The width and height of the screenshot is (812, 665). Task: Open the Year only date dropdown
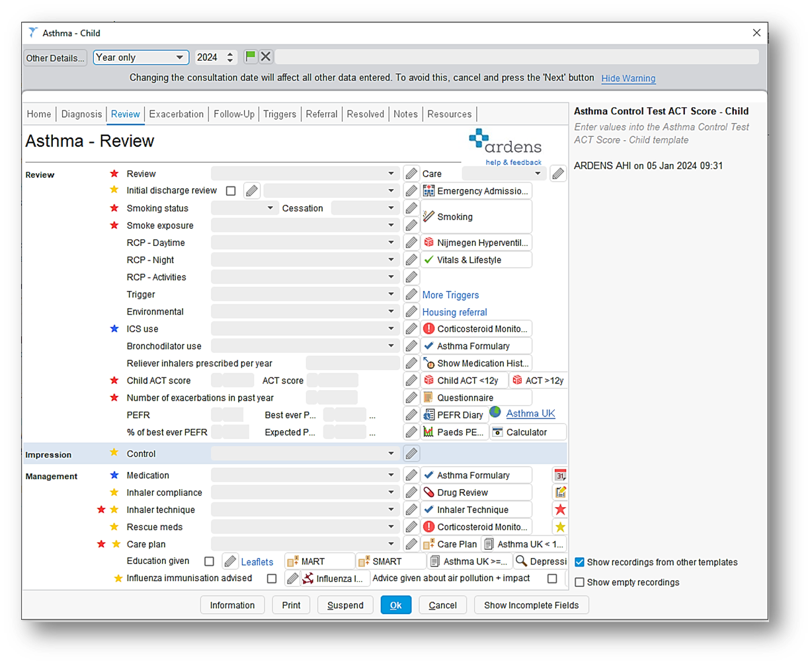[179, 58]
